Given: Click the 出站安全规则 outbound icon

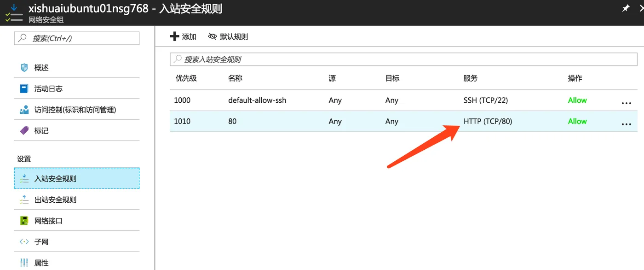Looking at the screenshot, I should tap(24, 200).
